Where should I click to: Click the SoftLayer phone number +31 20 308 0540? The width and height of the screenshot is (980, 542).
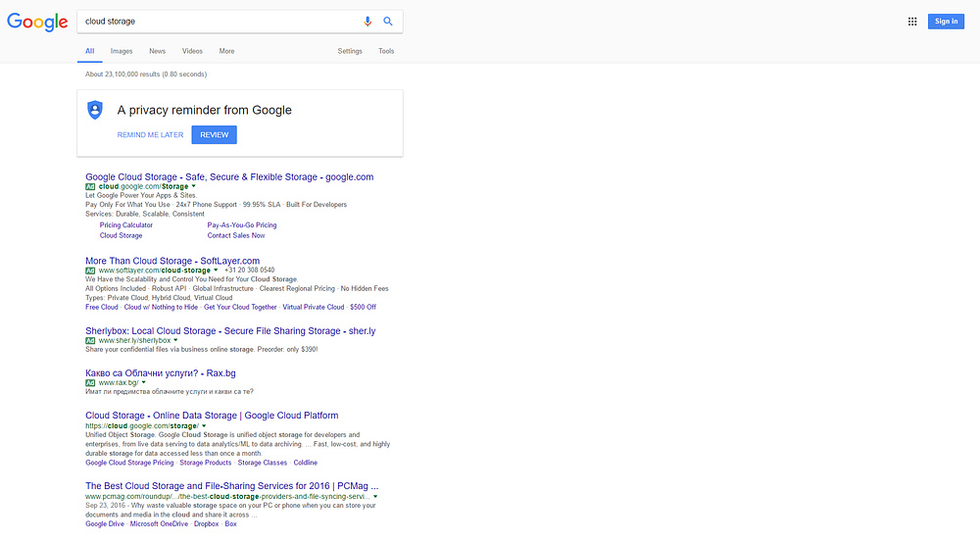pyautogui.click(x=249, y=271)
